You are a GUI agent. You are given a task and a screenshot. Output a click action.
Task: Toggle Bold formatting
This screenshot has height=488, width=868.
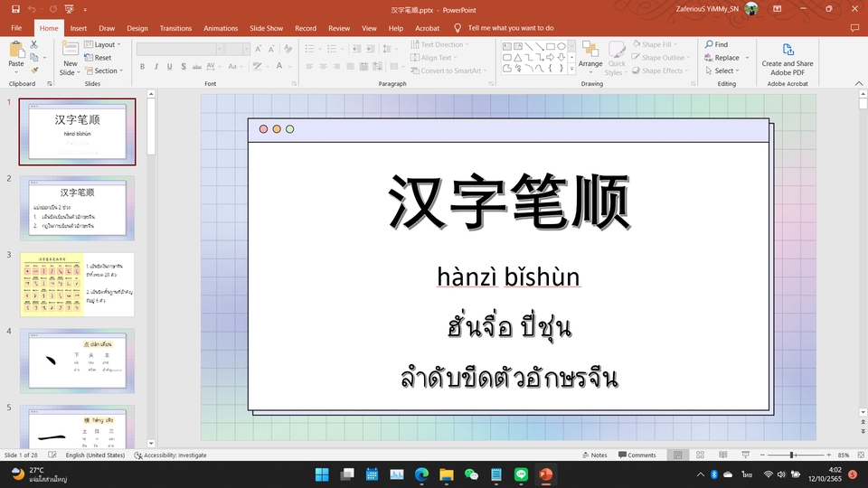[142, 66]
